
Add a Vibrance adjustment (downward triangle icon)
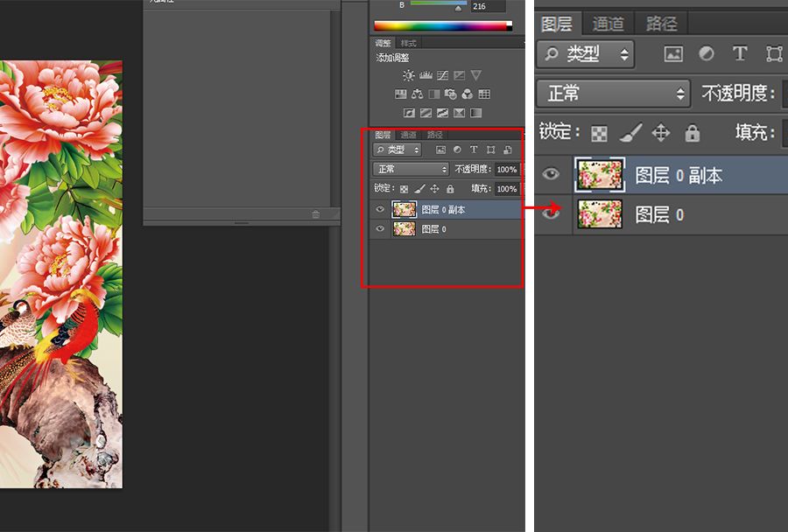click(476, 75)
